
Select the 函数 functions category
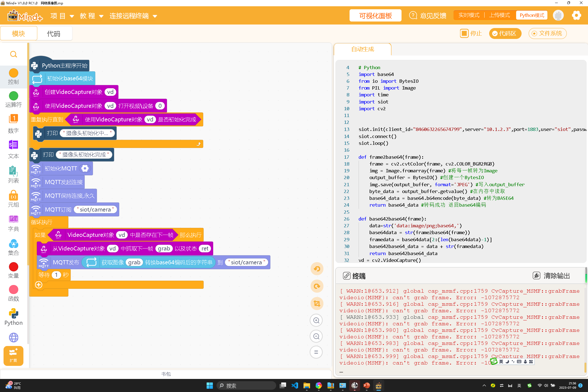click(x=13, y=293)
